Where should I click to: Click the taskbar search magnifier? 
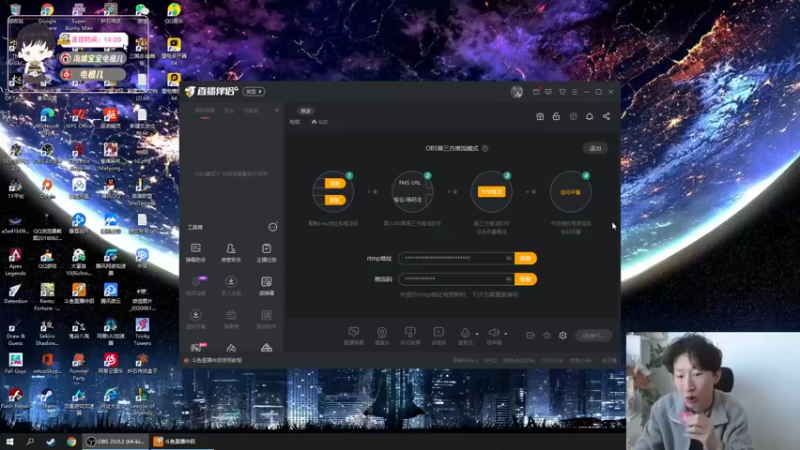pyautogui.click(x=30, y=441)
